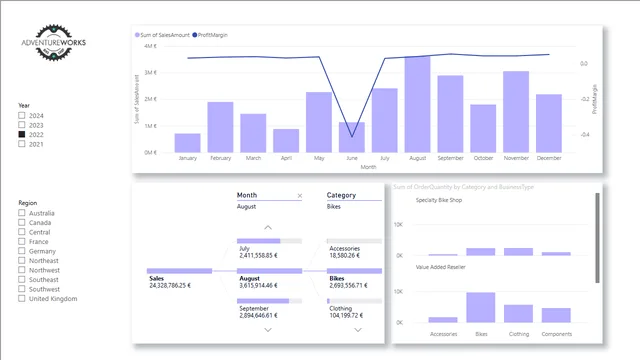
Task: Check the 2024 year checkbox
Action: 22,116
